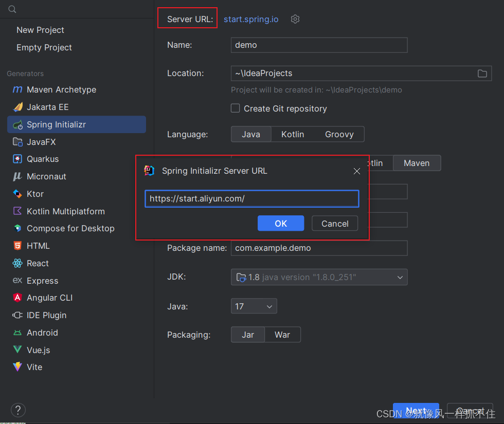This screenshot has width=504, height=424.
Task: Select the Ktor generator icon
Action: tap(17, 194)
